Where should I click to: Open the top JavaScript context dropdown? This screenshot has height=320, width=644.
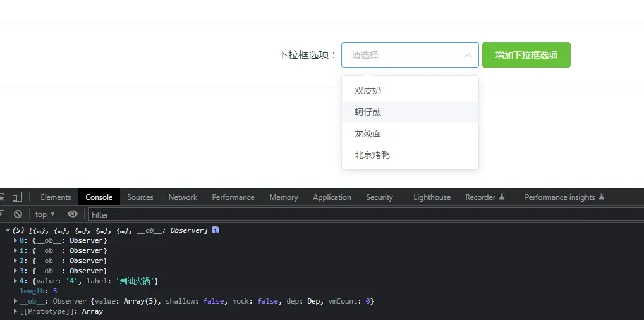click(x=45, y=214)
